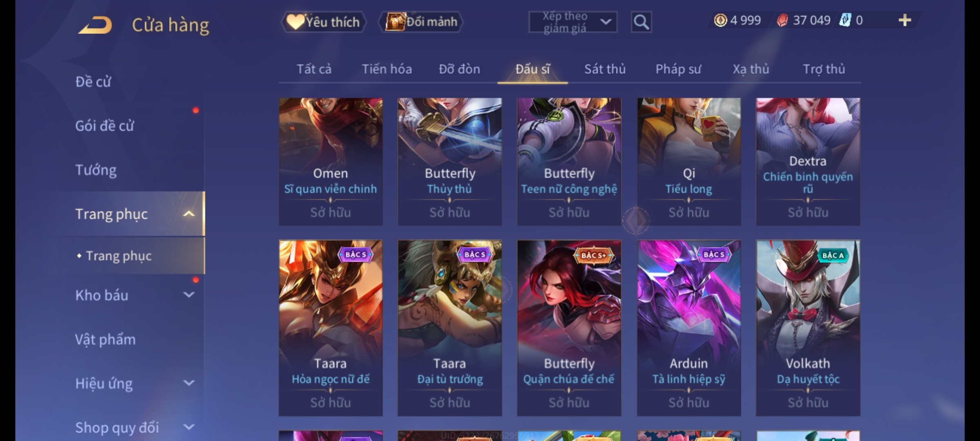The width and height of the screenshot is (980, 441).
Task: Select the Tất cả category tab
Action: [314, 69]
